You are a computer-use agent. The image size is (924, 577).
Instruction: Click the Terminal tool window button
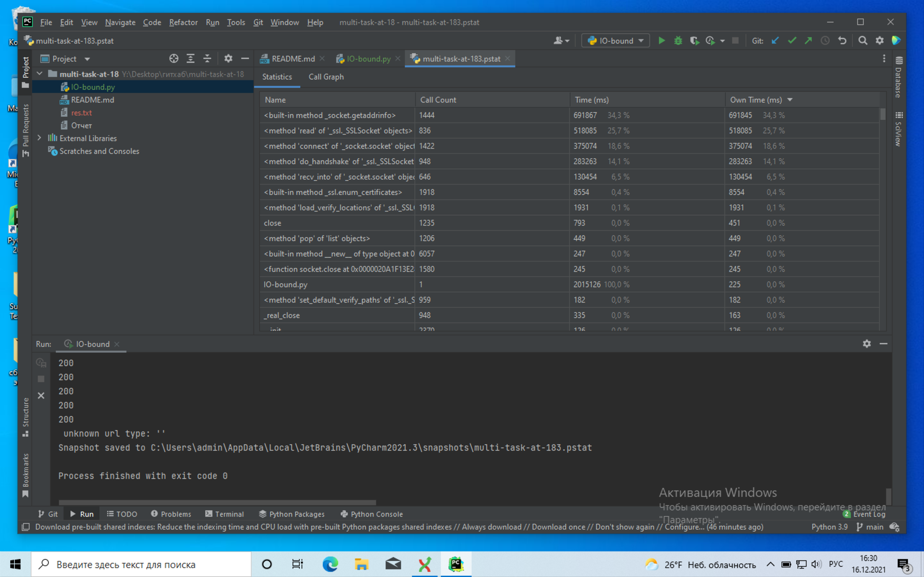pyautogui.click(x=225, y=514)
